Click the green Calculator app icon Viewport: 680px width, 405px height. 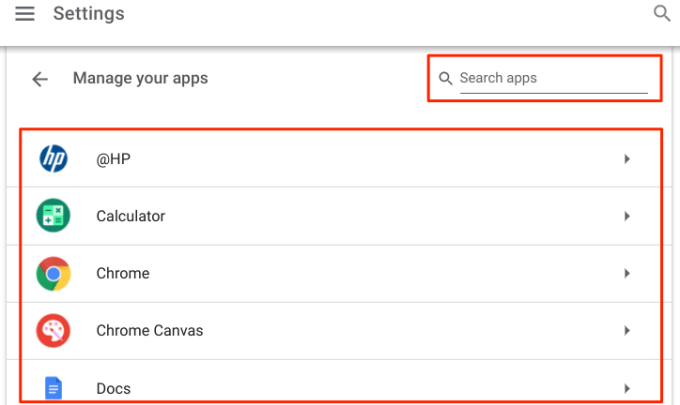[x=53, y=216]
